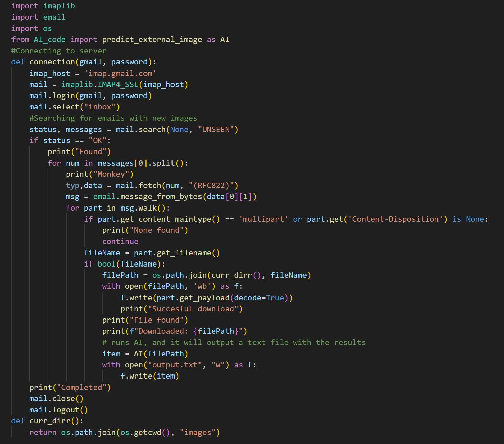Click the '#Searching for emails' comment
The width and height of the screenshot is (504, 444).
[113, 118]
